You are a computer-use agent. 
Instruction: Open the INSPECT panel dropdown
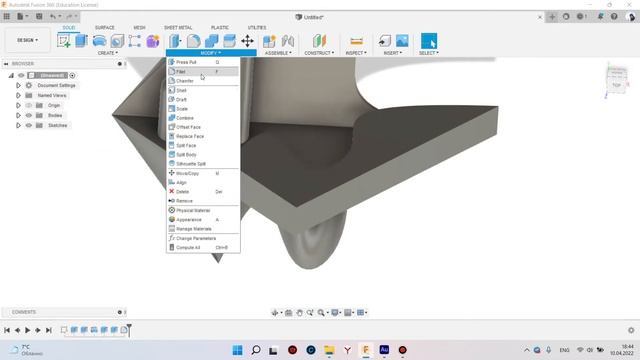(x=356, y=53)
